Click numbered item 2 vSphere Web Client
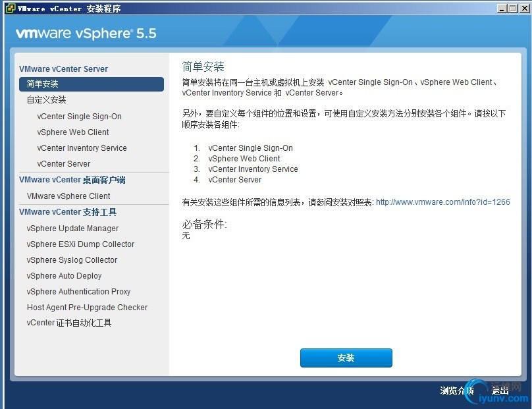 click(x=244, y=159)
